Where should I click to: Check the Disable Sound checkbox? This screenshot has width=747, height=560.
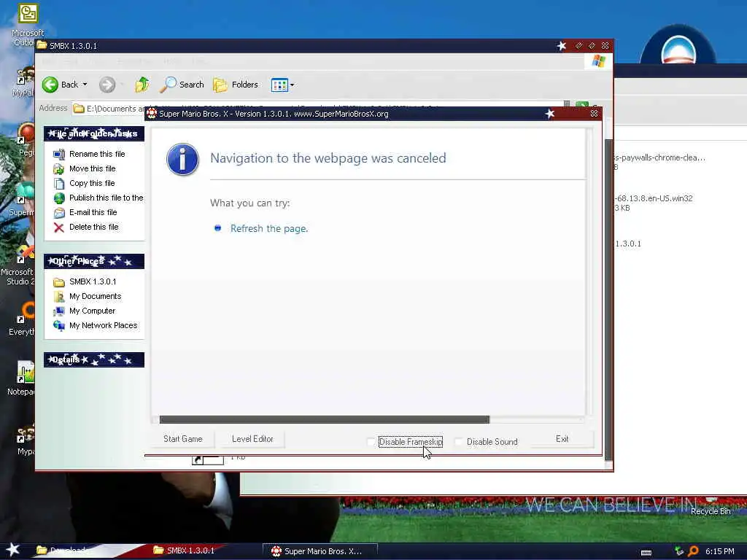tap(459, 442)
